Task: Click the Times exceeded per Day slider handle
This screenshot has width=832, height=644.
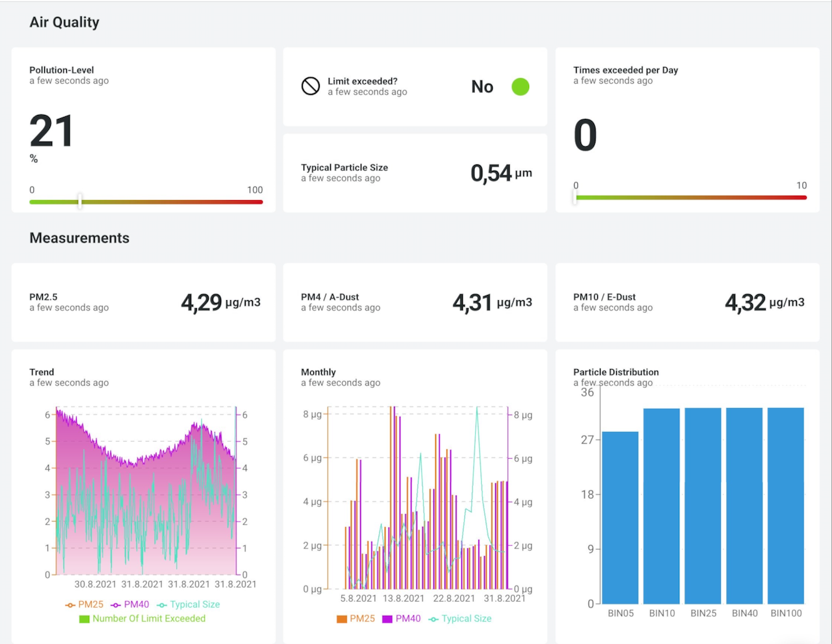Action: tap(575, 197)
